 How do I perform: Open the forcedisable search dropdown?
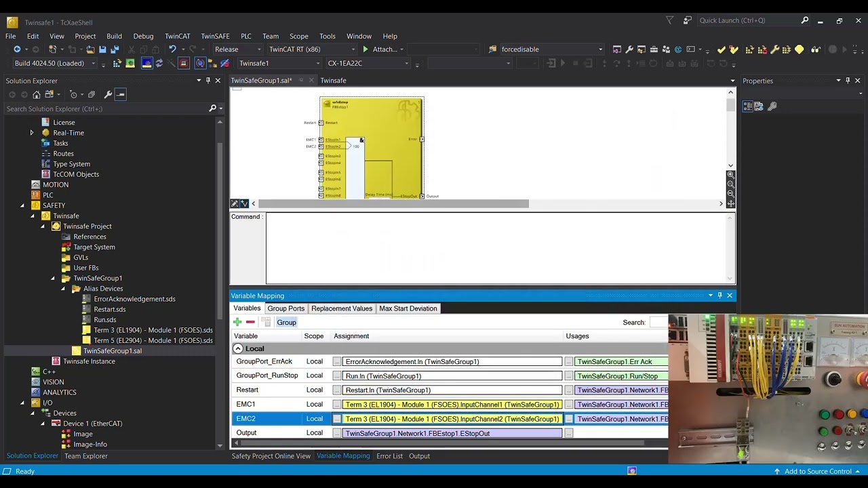600,49
